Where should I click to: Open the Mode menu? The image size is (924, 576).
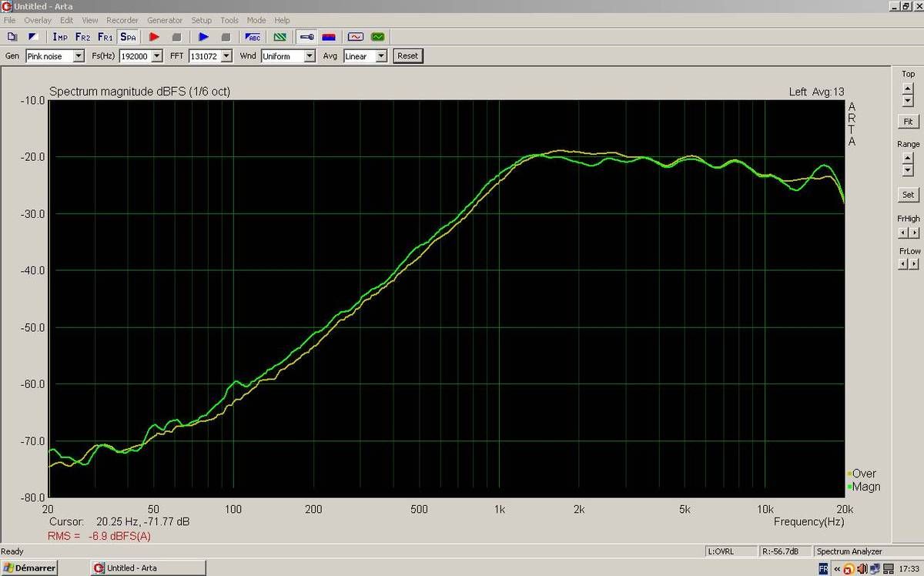coord(256,20)
